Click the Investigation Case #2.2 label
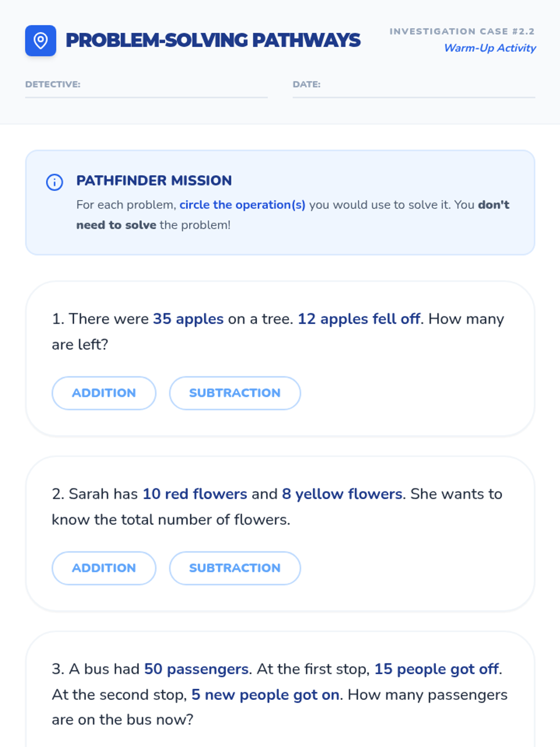The height and width of the screenshot is (747, 560). [462, 31]
